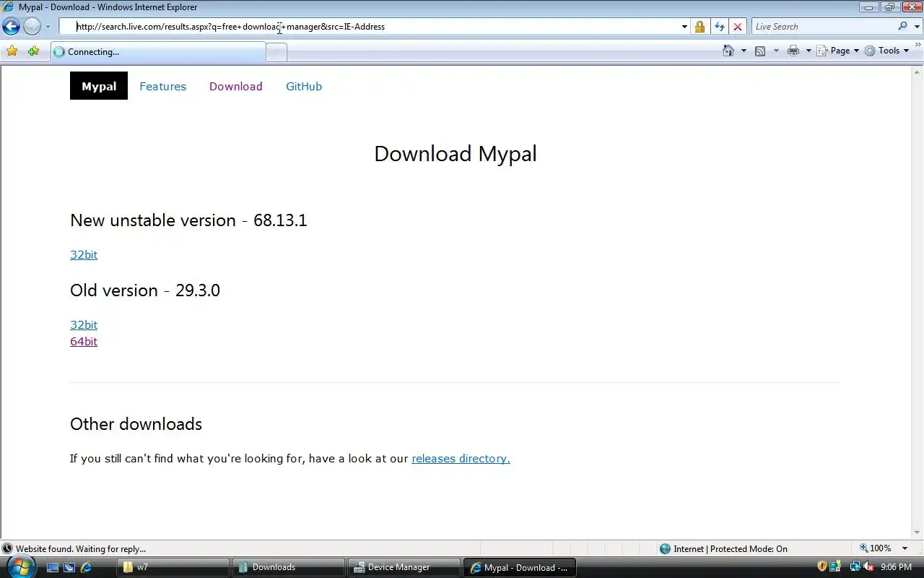Launch Internet Explorer from quick launch

click(86, 567)
